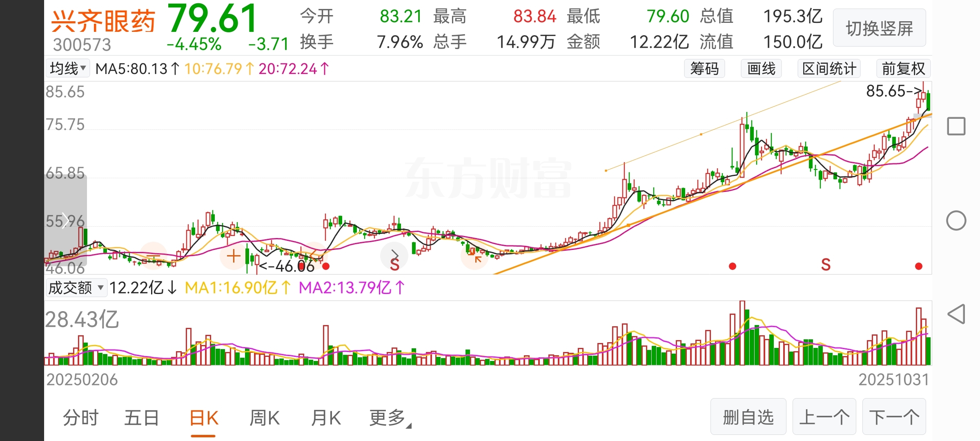Switch to the 周K tab
Image resolution: width=980 pixels, height=441 pixels.
point(265,418)
